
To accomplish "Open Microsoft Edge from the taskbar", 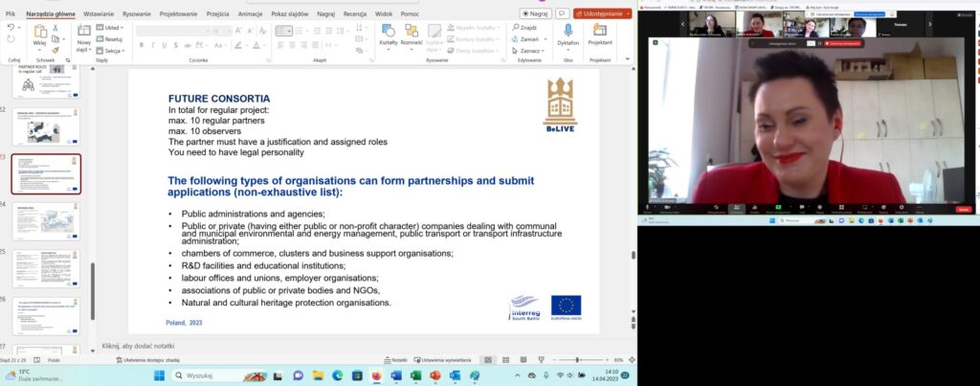I will coord(338,375).
